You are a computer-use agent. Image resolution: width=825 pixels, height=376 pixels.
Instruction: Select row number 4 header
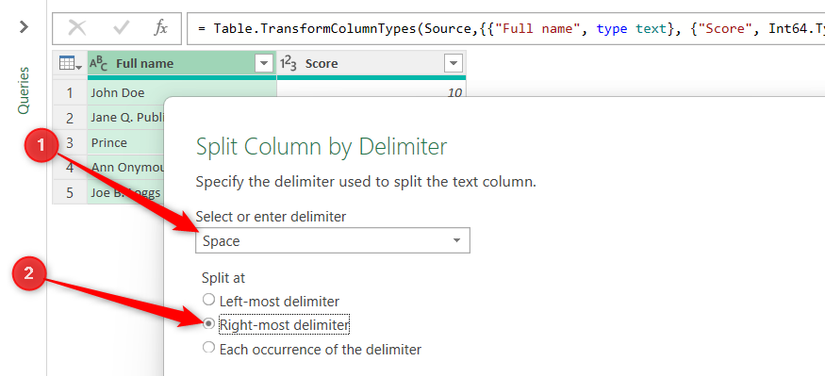tap(69, 167)
